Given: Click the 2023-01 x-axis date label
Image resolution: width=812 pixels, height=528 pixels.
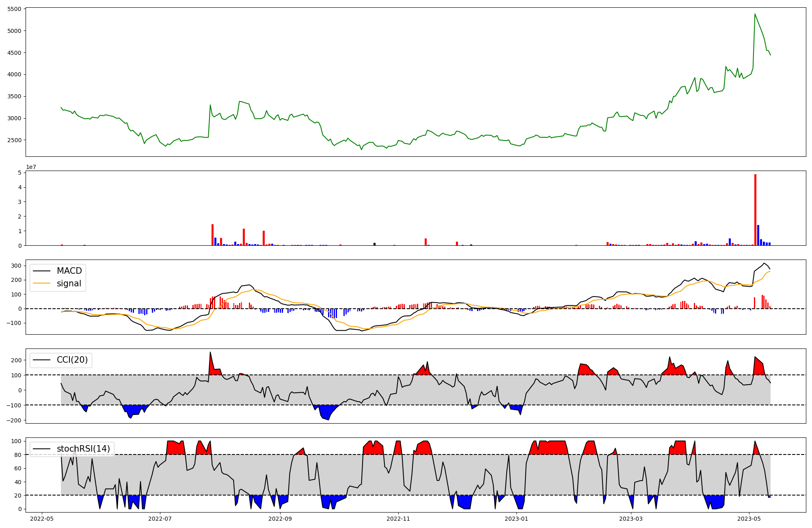Looking at the screenshot, I should [x=516, y=519].
